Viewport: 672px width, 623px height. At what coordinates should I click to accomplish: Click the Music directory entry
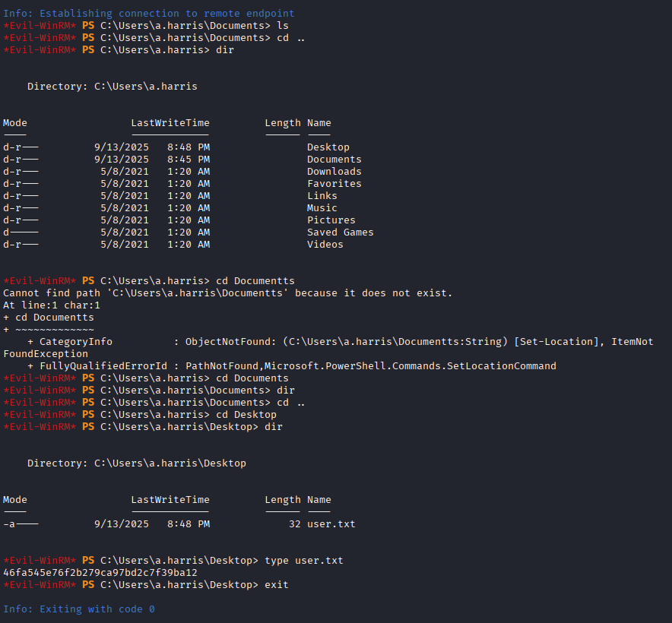[322, 208]
